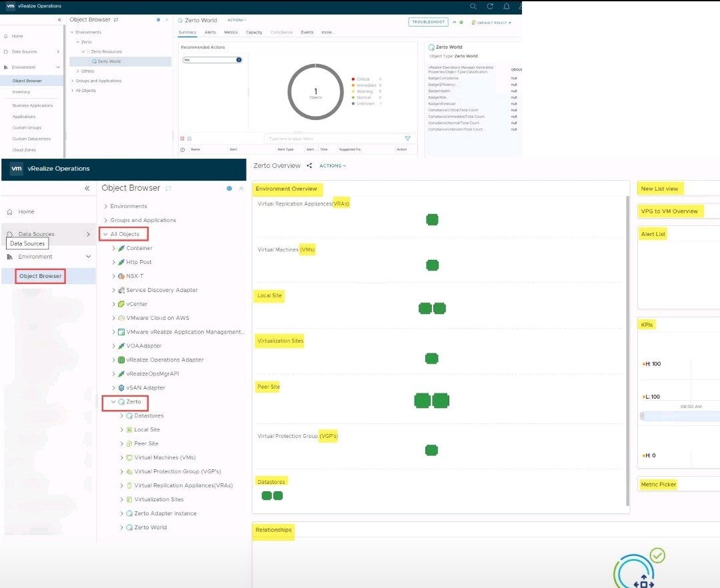Image resolution: width=720 pixels, height=588 pixels.
Task: Click the KPIs timeline range handle
Action: coord(642,416)
